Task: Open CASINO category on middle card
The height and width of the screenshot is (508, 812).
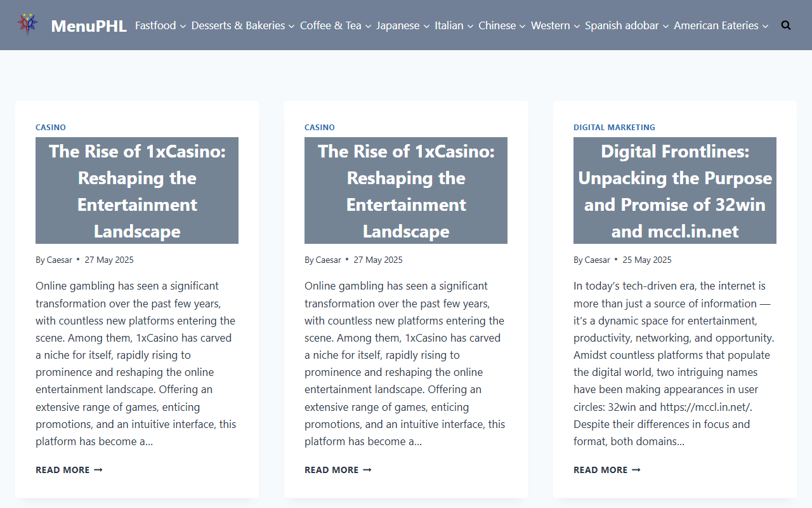Action: (x=320, y=127)
